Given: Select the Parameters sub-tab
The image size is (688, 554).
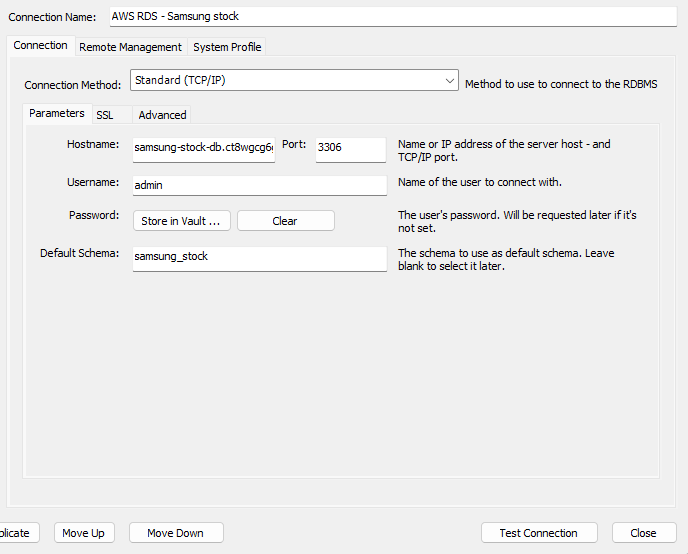Looking at the screenshot, I should [57, 113].
